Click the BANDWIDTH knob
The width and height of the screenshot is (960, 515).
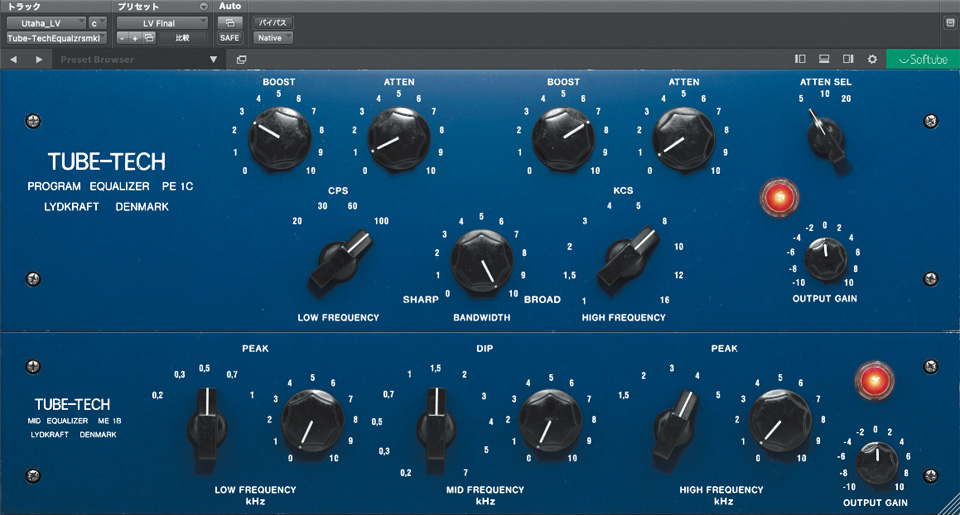point(482,260)
